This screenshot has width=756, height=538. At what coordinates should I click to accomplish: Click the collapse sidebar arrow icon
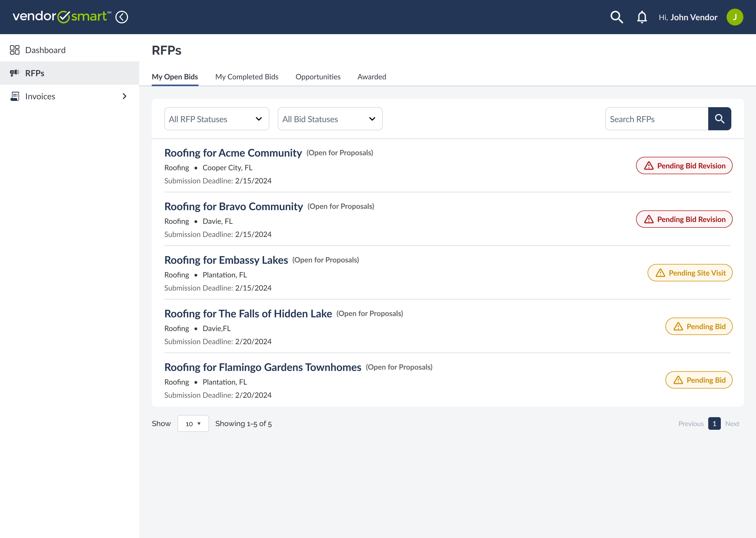[121, 17]
